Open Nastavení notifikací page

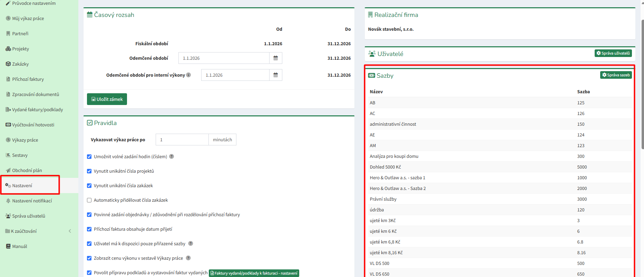click(39, 201)
